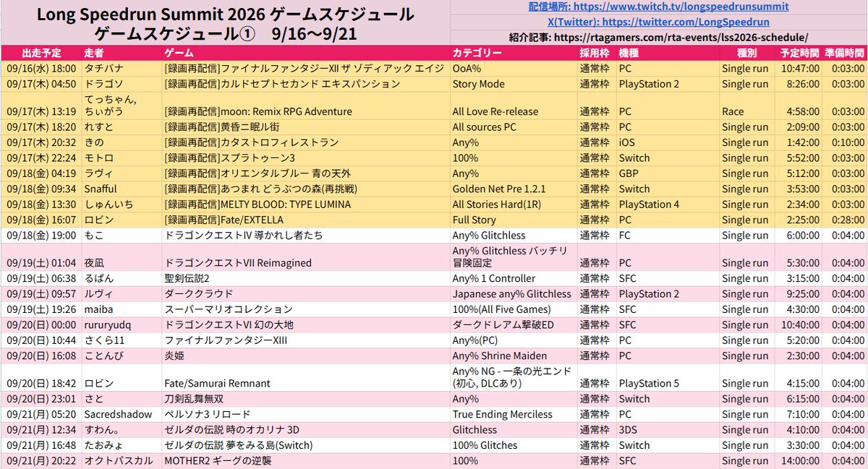Select the Story Mode category cell
The width and height of the screenshot is (868, 469).
(x=513, y=84)
